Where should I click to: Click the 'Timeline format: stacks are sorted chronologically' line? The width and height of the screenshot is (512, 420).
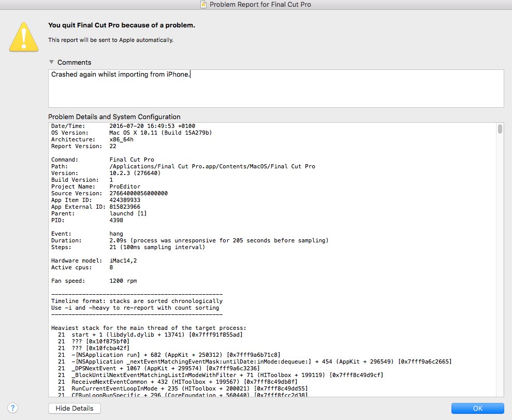[137, 301]
